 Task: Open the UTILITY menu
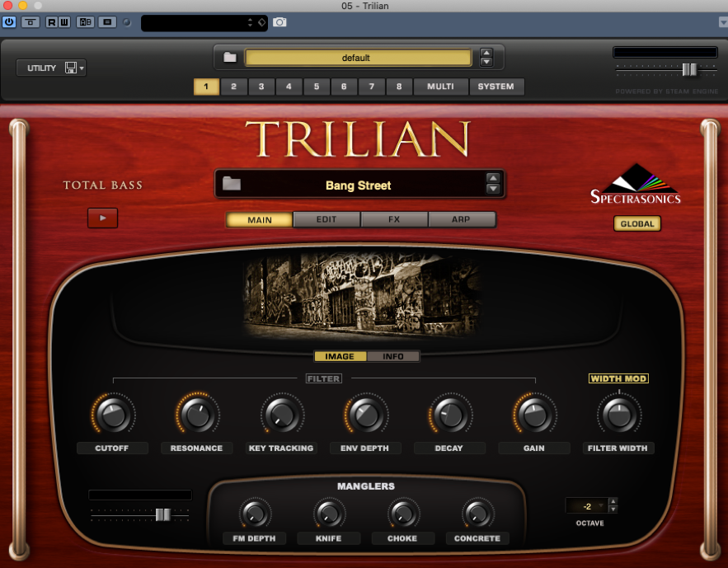pyautogui.click(x=51, y=68)
